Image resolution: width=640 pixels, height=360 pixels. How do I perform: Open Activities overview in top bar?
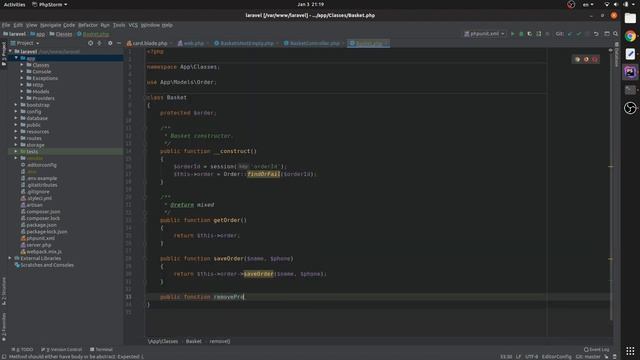tap(14, 4)
